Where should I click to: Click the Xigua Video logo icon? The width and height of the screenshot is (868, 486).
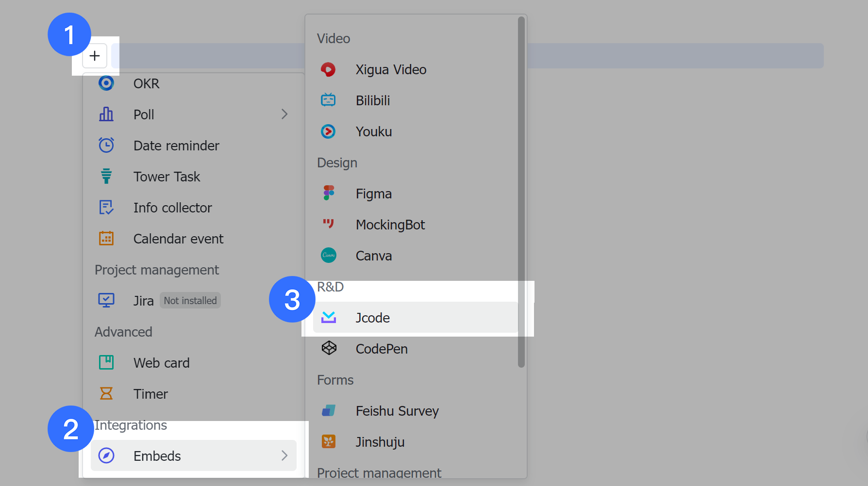coord(329,69)
